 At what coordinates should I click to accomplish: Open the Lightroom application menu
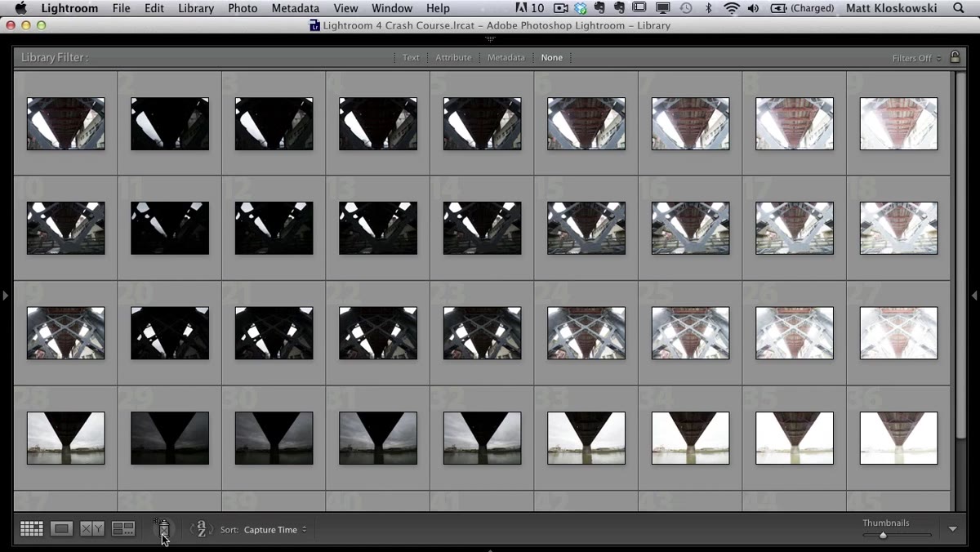coord(69,8)
